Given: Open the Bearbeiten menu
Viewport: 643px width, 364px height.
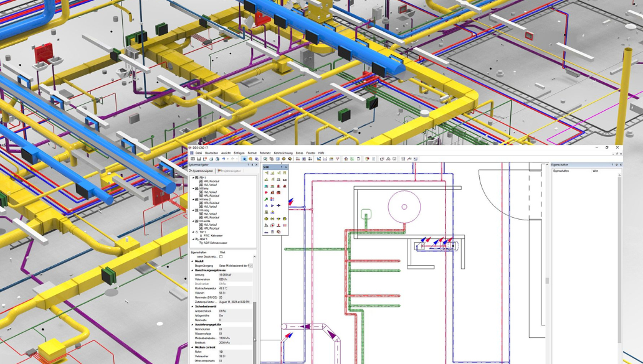Looking at the screenshot, I should pyautogui.click(x=212, y=153).
